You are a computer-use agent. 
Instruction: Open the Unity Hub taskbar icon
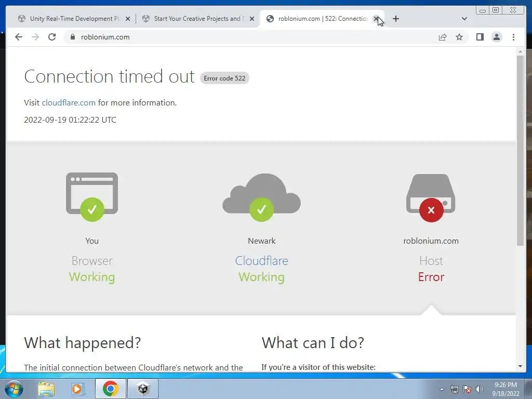tap(143, 389)
